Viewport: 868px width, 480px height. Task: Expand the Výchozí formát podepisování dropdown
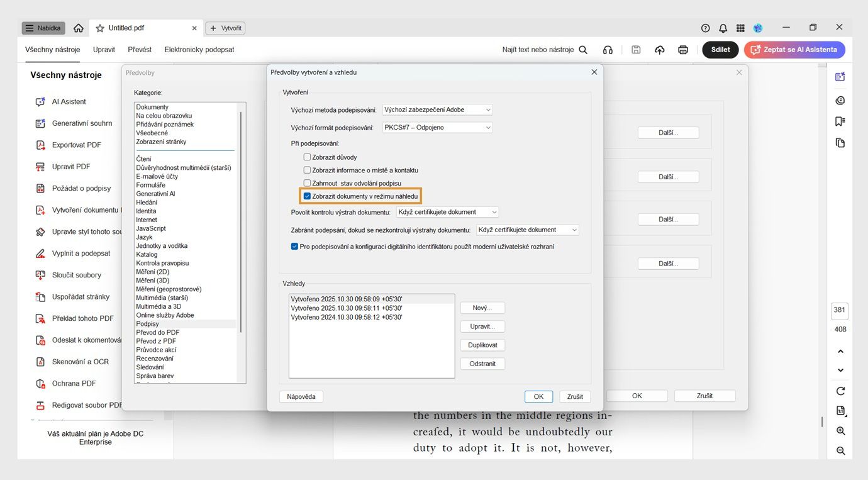point(438,128)
